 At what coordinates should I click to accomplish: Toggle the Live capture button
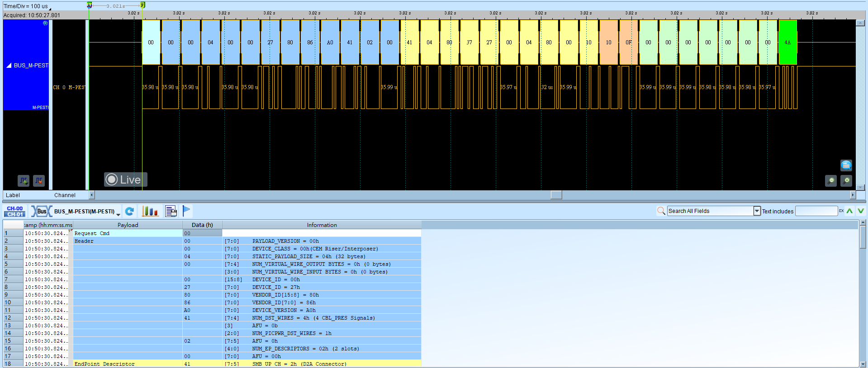125,179
